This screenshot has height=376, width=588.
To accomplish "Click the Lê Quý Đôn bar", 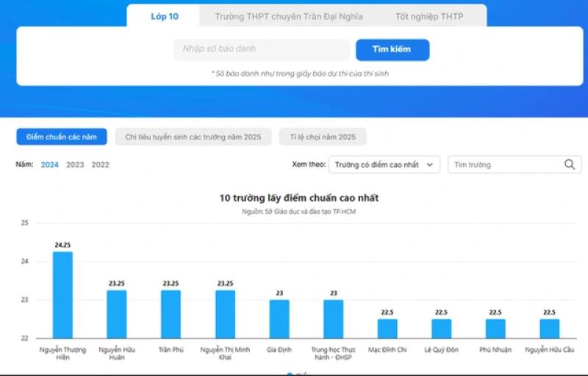I will (442, 329).
